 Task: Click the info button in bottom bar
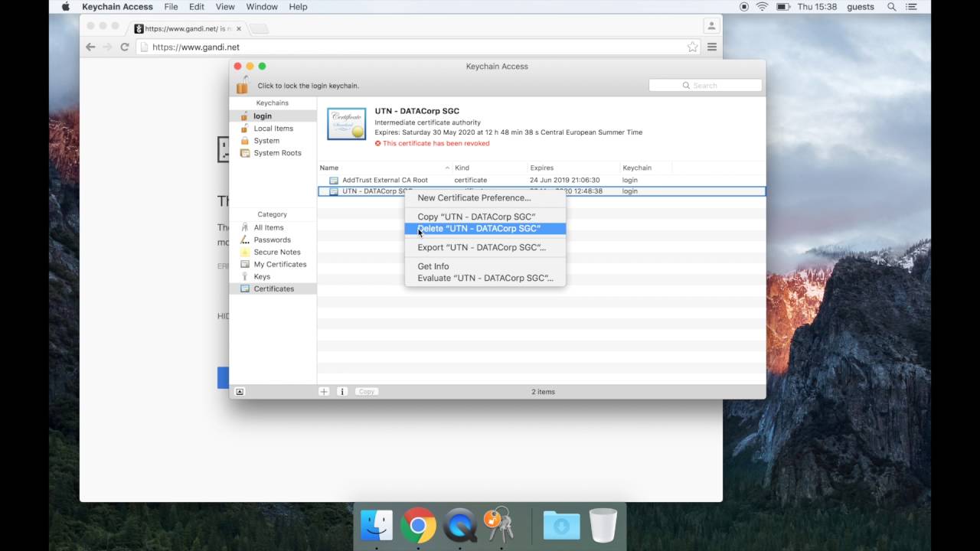342,392
